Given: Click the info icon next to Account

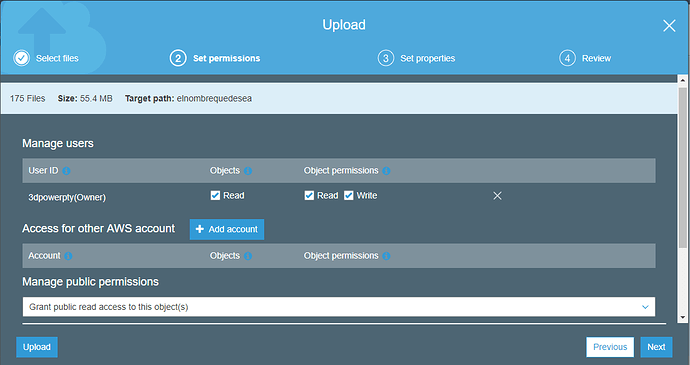Looking at the screenshot, I should click(68, 256).
